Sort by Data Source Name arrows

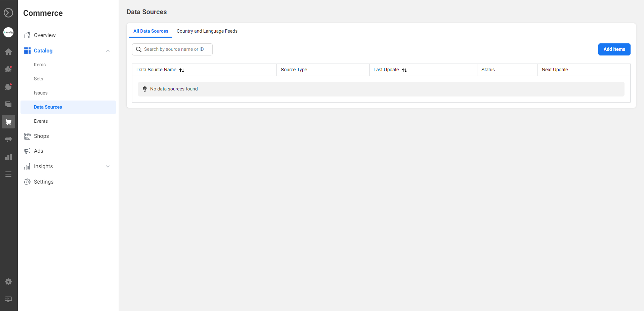tap(182, 70)
